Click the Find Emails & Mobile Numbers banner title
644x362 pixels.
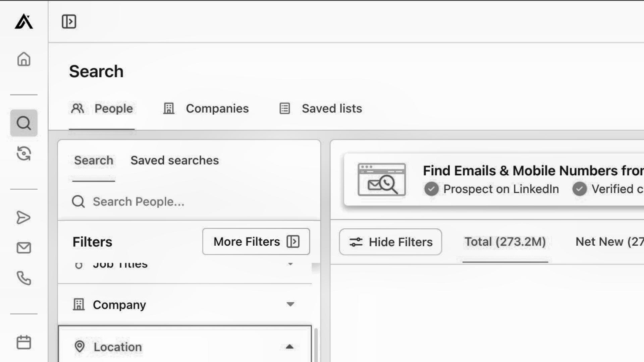533,171
